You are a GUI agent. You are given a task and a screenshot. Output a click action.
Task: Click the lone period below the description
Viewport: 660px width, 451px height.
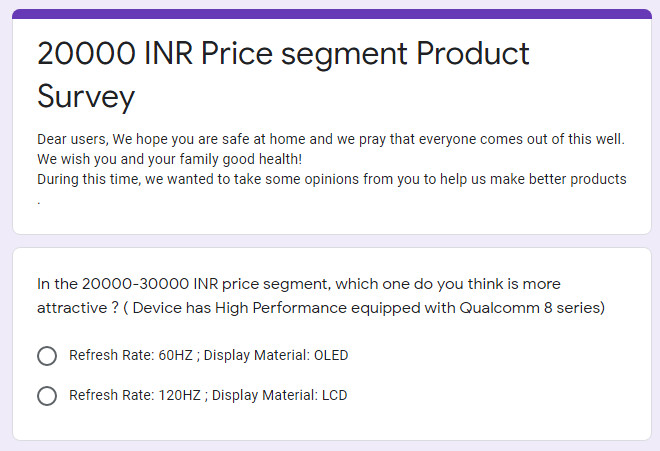pos(39,203)
